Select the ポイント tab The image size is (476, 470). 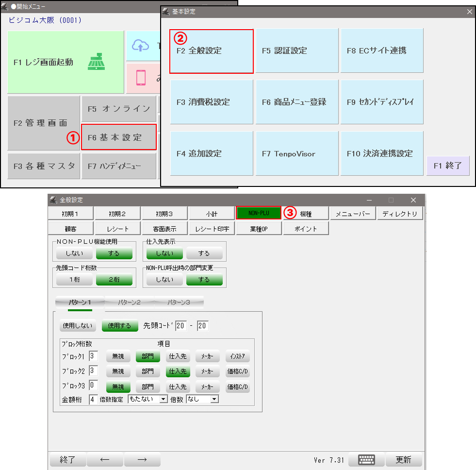306,229
